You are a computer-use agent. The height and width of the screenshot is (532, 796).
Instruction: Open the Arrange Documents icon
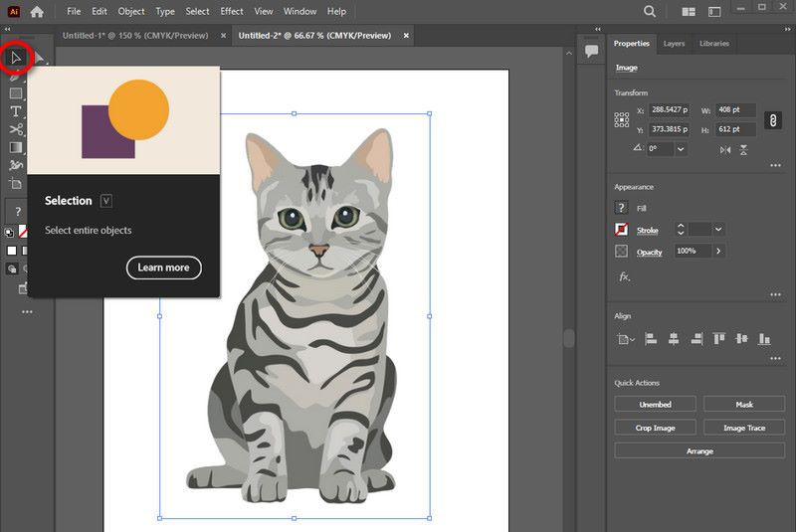(x=689, y=11)
